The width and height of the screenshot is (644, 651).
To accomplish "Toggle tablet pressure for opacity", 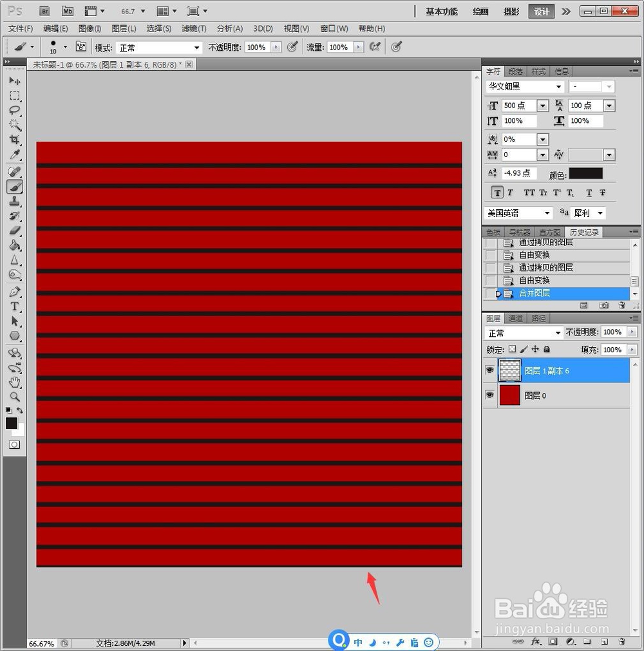I will pyautogui.click(x=292, y=47).
